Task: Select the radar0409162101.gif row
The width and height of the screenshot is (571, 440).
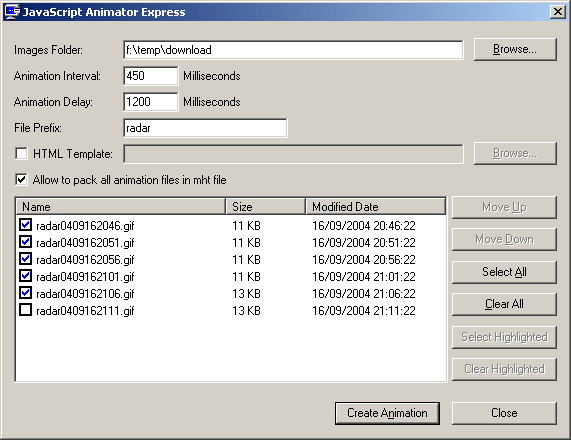Action: point(231,276)
